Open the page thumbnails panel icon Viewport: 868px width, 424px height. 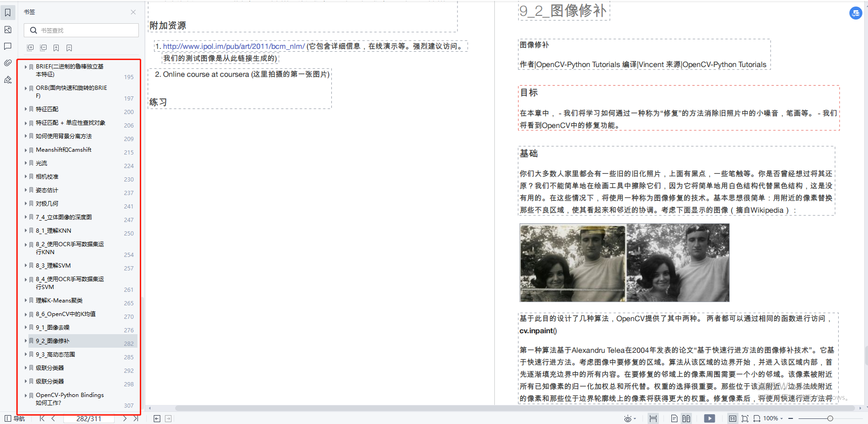tap(8, 30)
